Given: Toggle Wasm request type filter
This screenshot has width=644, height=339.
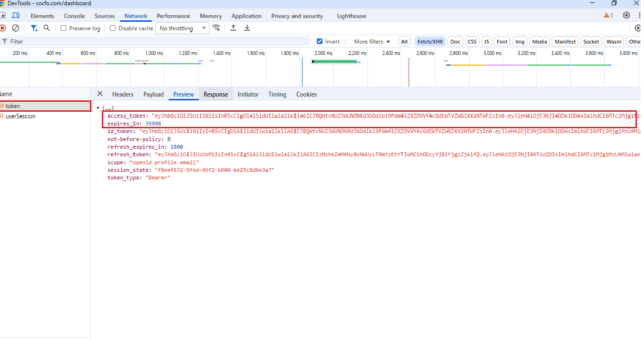Looking at the screenshot, I should pos(614,42).
